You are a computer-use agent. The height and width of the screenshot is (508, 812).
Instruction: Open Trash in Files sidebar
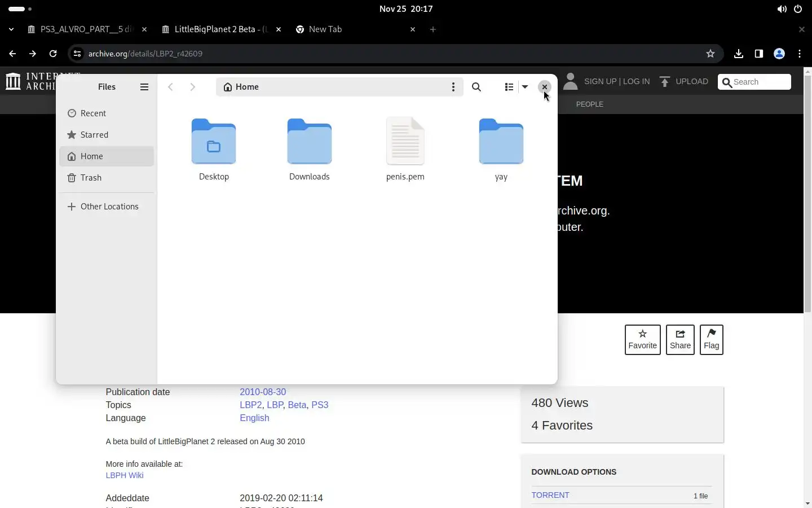107,178
